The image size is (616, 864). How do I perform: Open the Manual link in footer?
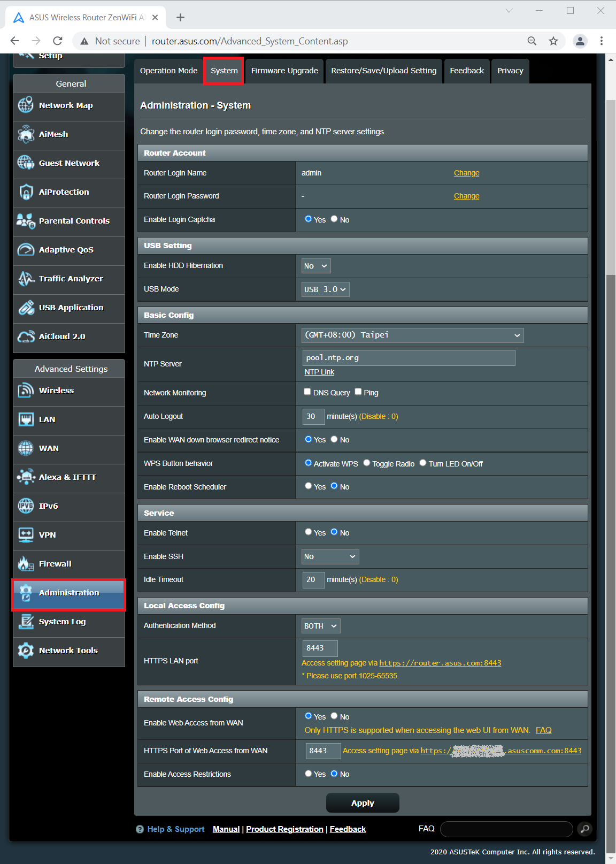pyautogui.click(x=226, y=829)
